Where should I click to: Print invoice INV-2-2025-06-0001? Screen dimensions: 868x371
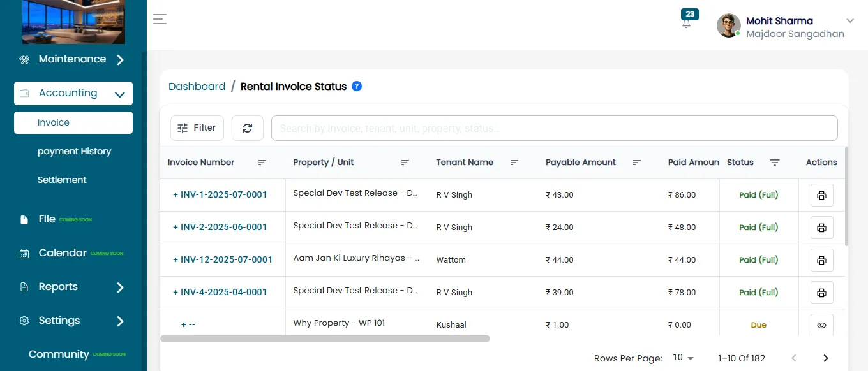[x=822, y=228]
